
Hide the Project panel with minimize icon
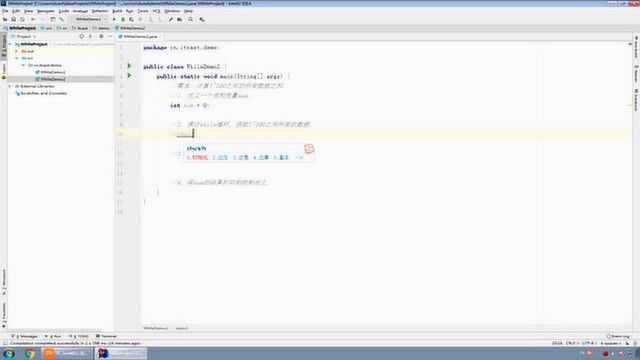[x=110, y=36]
